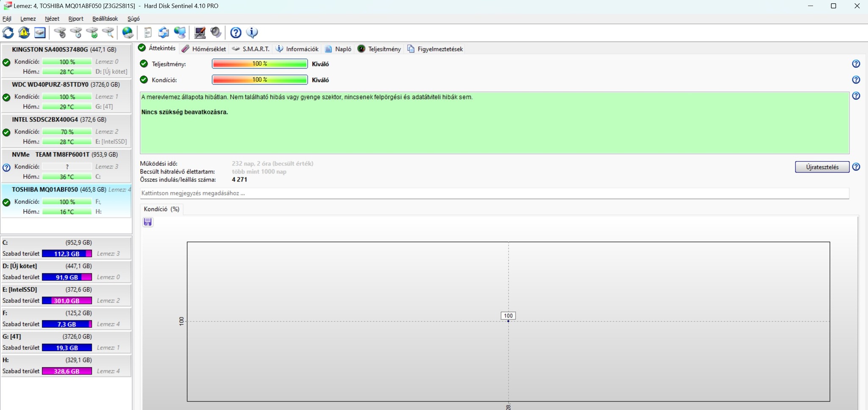868x410 pixels.
Task: Click the email envelope toolbar icon
Action: pos(164,33)
